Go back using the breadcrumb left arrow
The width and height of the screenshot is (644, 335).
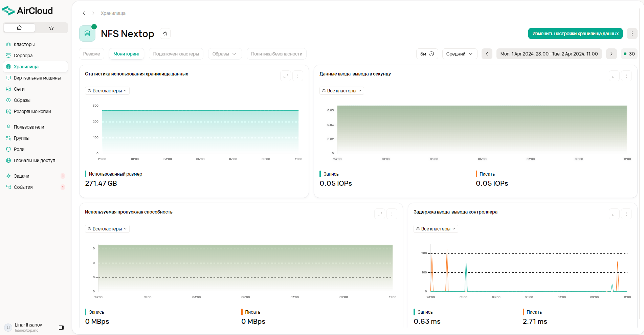[x=84, y=13]
